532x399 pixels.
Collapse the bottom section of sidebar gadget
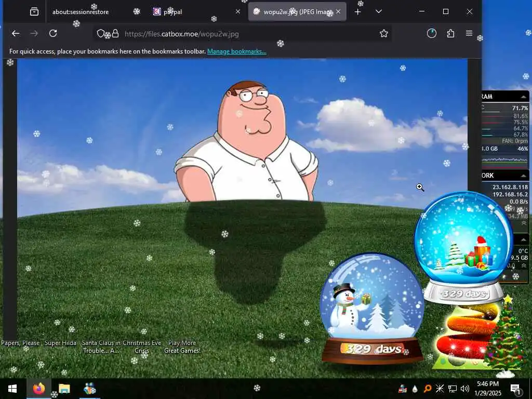(x=524, y=240)
